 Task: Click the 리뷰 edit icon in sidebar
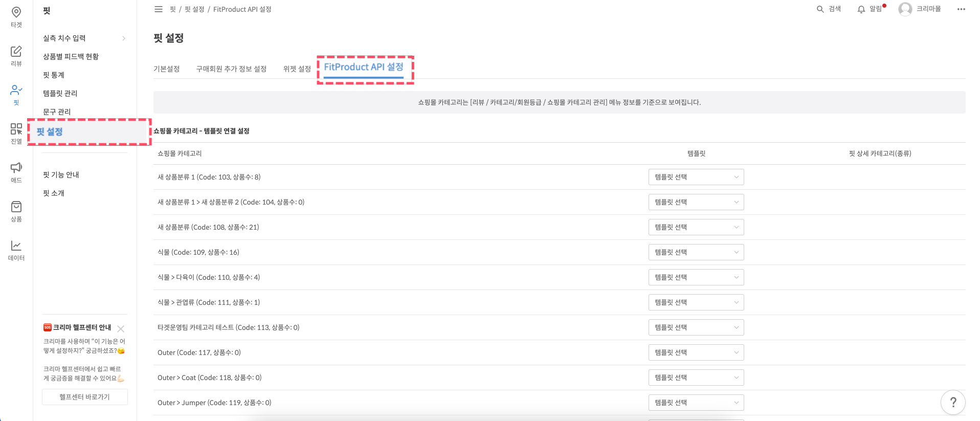(16, 51)
